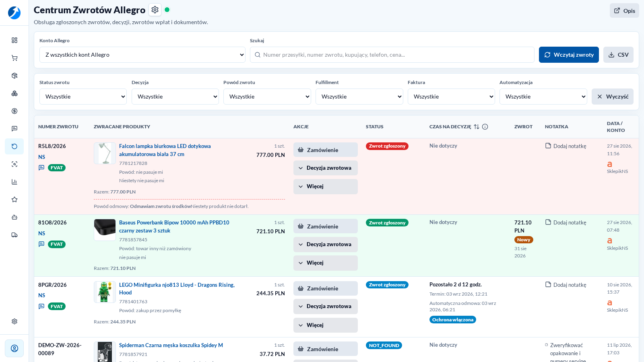The image size is (644, 362).
Task: Open the scan search icon in sidebar
Action: (x=14, y=164)
